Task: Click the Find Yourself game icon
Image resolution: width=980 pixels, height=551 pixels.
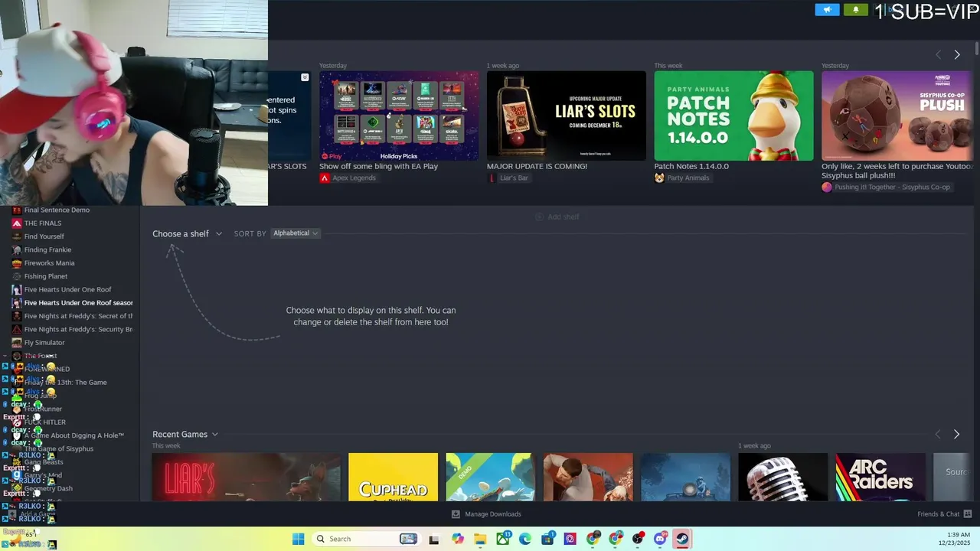Action: (x=17, y=236)
